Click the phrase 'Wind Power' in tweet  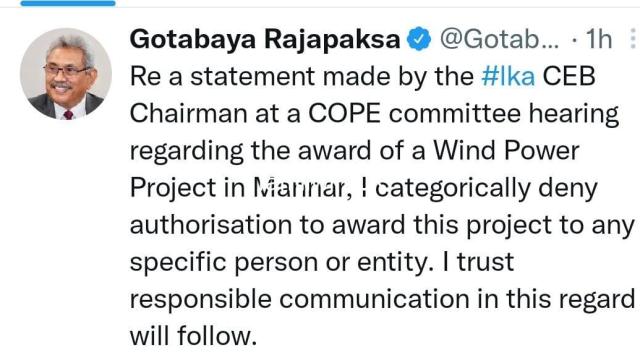(506, 150)
